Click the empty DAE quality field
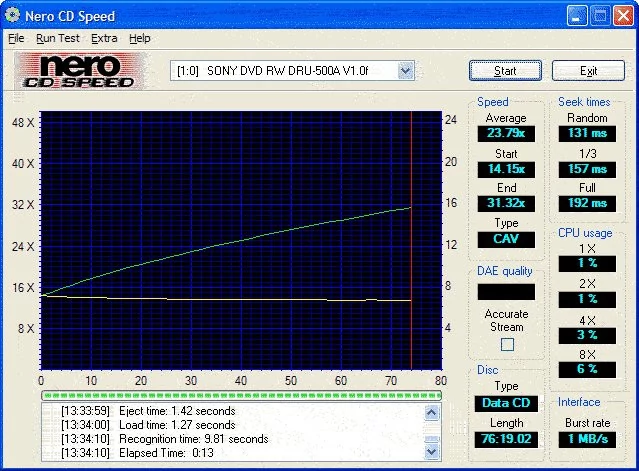The width and height of the screenshot is (639, 471). tap(506, 292)
